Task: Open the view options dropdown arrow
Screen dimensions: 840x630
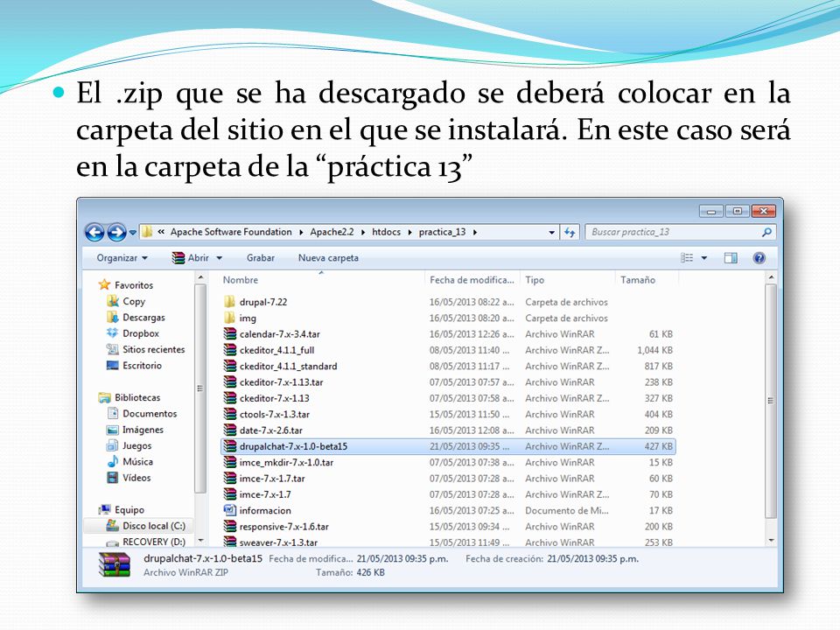Action: tap(703, 258)
